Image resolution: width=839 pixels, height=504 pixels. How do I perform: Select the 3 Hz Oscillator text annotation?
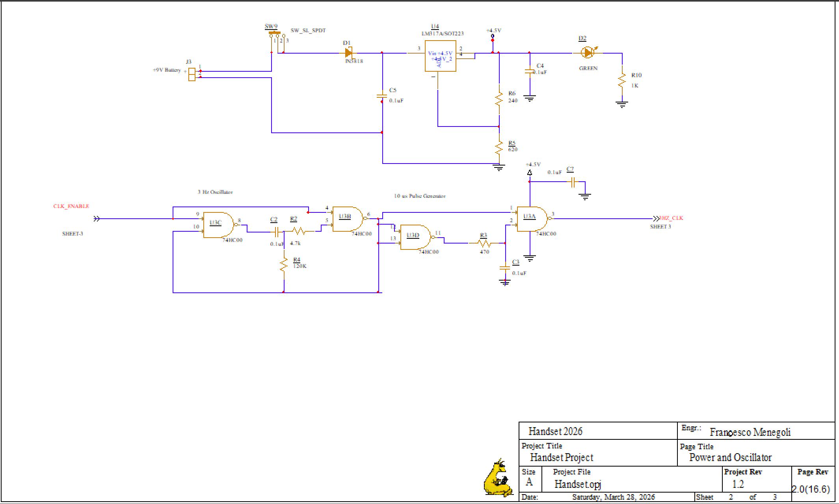tap(215, 192)
